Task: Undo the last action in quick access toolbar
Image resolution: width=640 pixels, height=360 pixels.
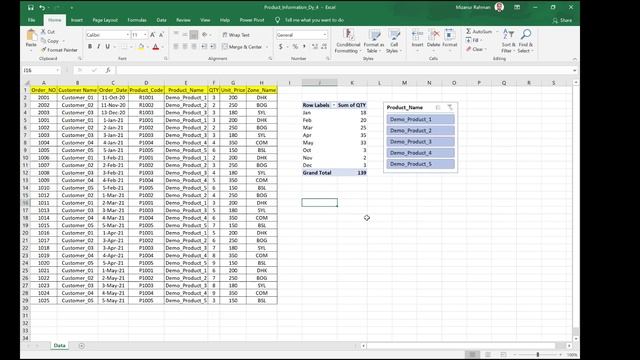Action: click(x=42, y=7)
